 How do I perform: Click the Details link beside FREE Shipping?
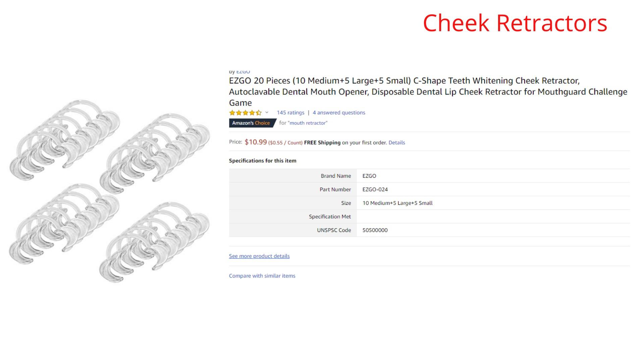point(397,142)
